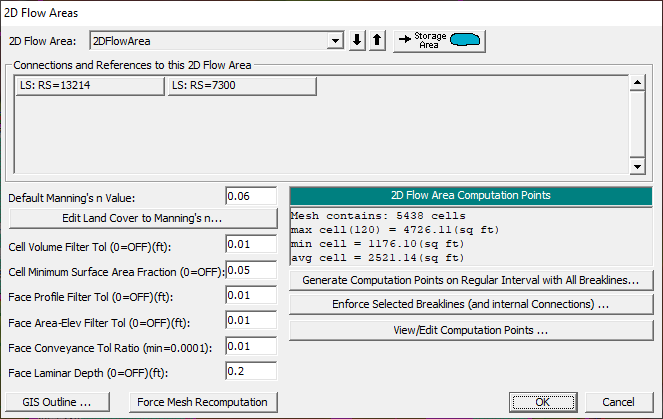The width and height of the screenshot is (663, 419).
Task: Open Edit Land Cover to Manning's n
Action: tap(141, 218)
